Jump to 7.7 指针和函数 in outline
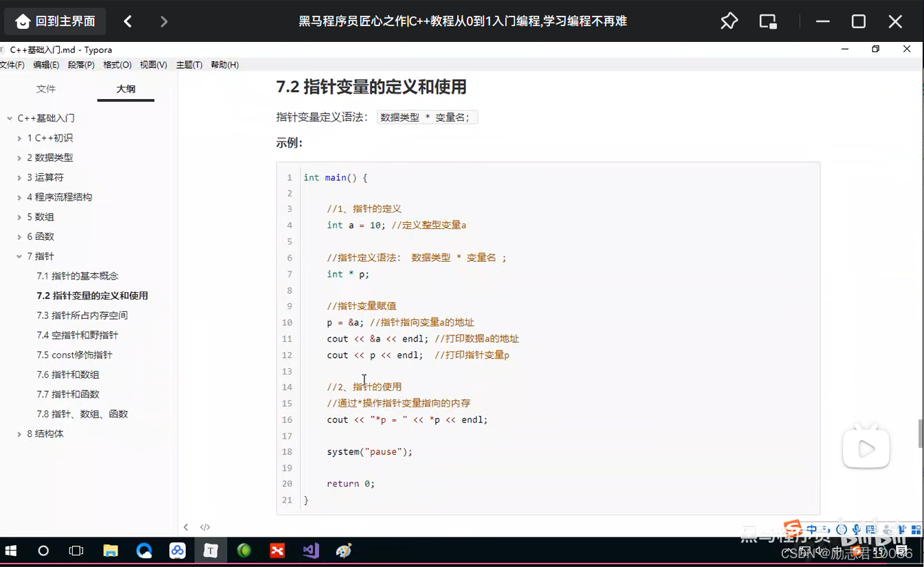 (x=68, y=394)
